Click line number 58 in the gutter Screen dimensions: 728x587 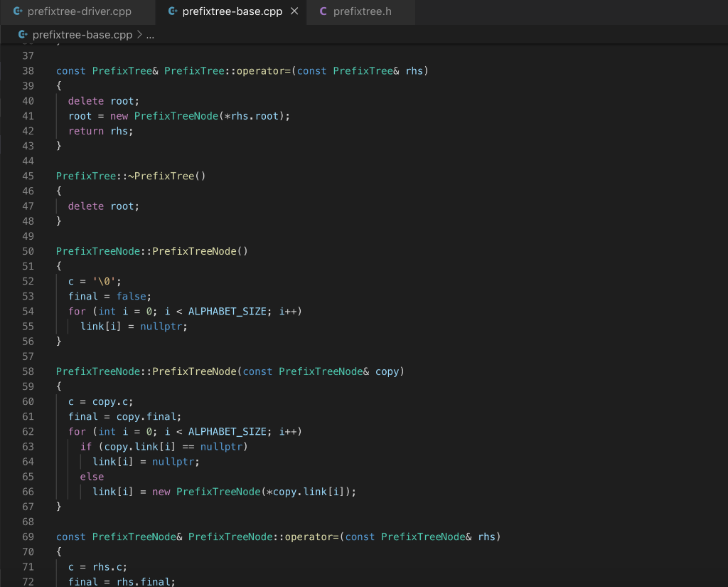28,372
